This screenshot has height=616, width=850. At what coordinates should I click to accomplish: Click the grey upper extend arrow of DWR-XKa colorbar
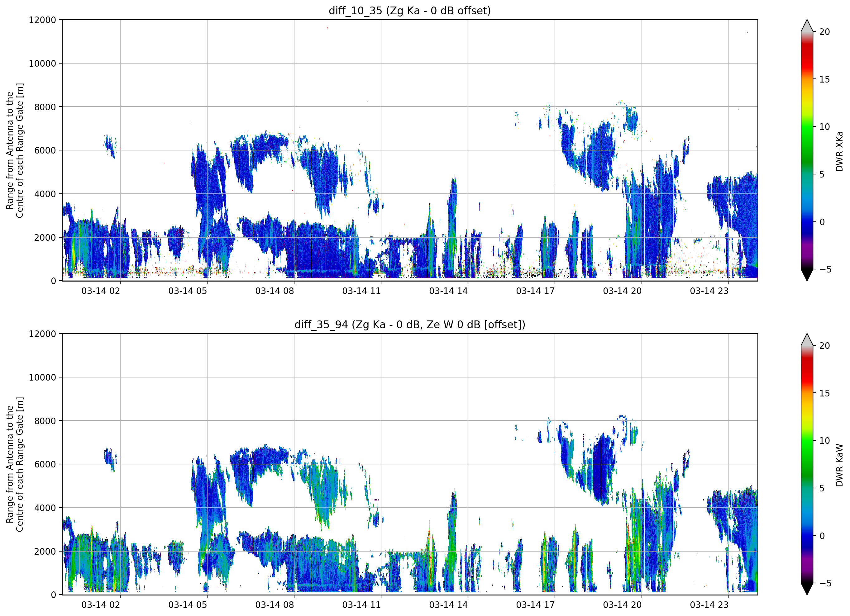[807, 26]
